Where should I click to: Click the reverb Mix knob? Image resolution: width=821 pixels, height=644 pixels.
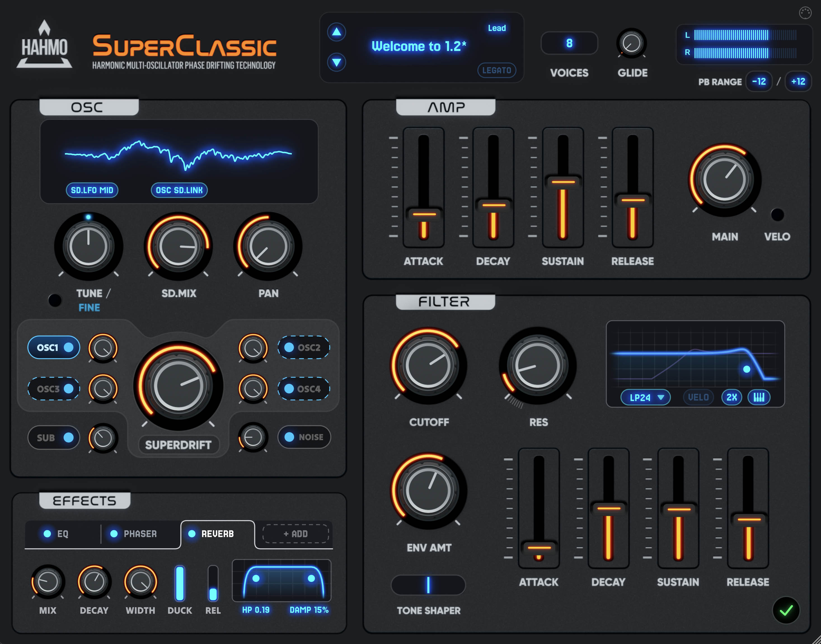pos(48,582)
